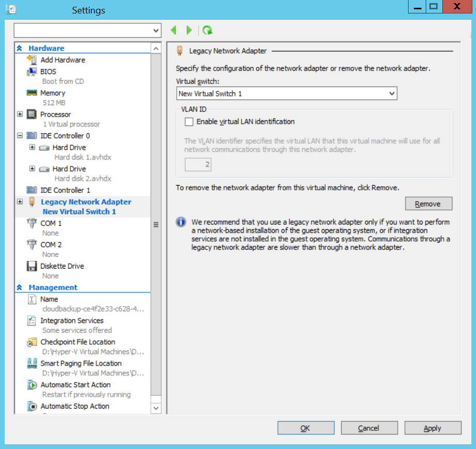
Task: Click the green back navigation arrow
Action: pos(174,30)
